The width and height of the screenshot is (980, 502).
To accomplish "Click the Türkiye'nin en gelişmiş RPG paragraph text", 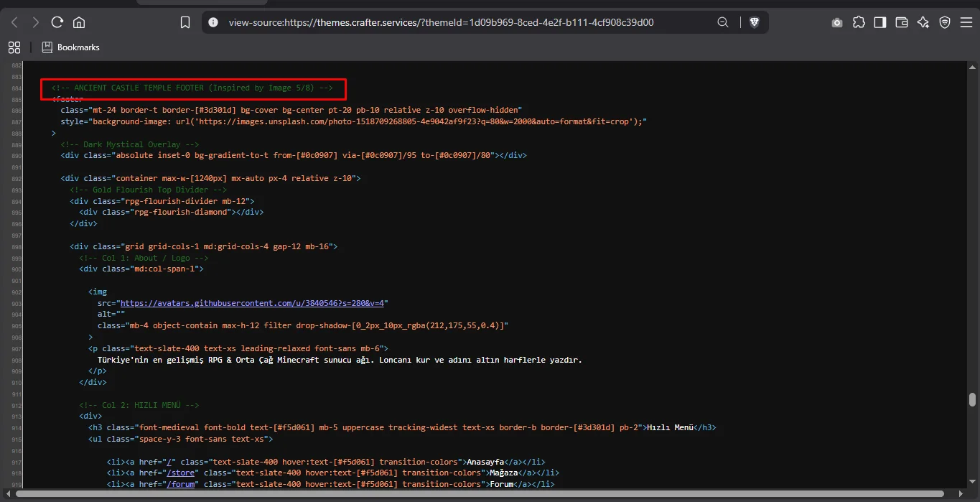I will 340,360.
